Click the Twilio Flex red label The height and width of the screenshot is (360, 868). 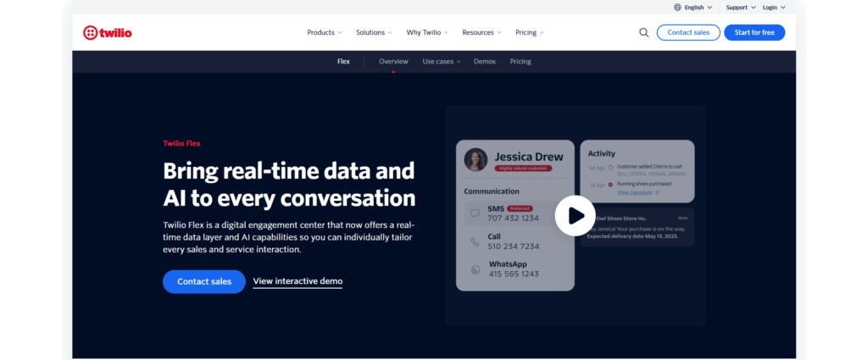[x=181, y=143]
